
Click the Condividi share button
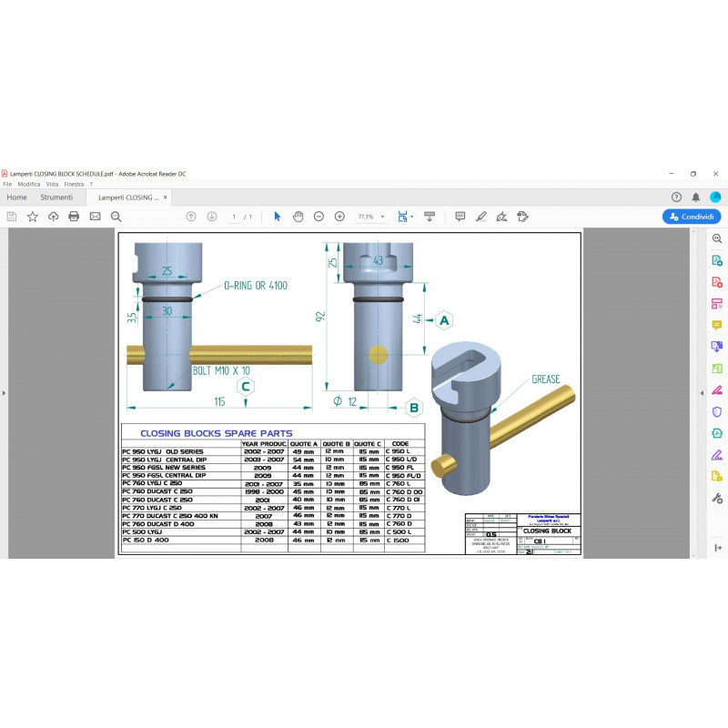tap(692, 217)
